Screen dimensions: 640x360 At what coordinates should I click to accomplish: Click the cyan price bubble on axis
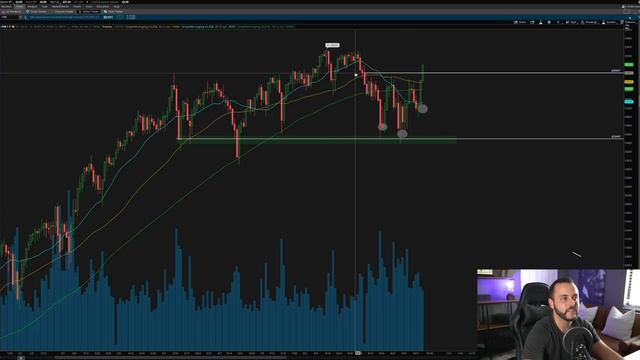(629, 101)
